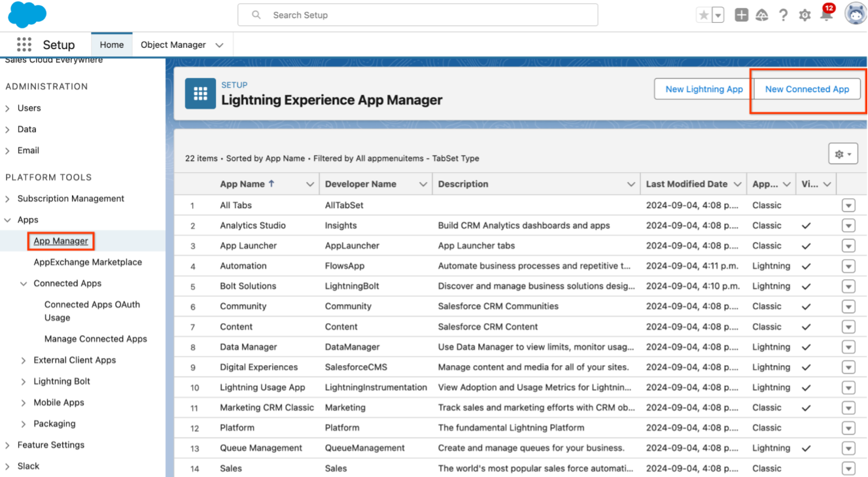Viewport: 868px width, 477px height.
Task: Expand the Data section
Action: (8, 130)
